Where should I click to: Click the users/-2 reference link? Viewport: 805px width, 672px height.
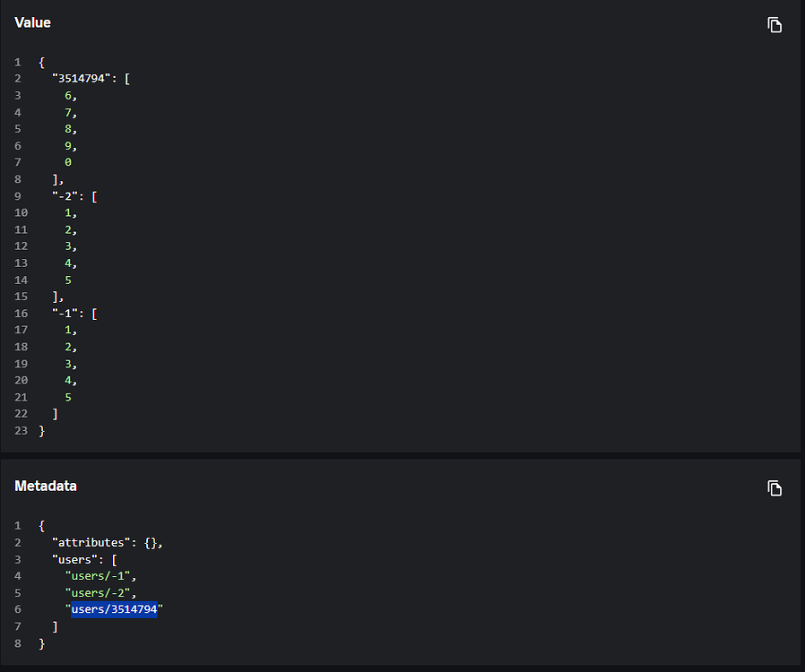click(100, 592)
